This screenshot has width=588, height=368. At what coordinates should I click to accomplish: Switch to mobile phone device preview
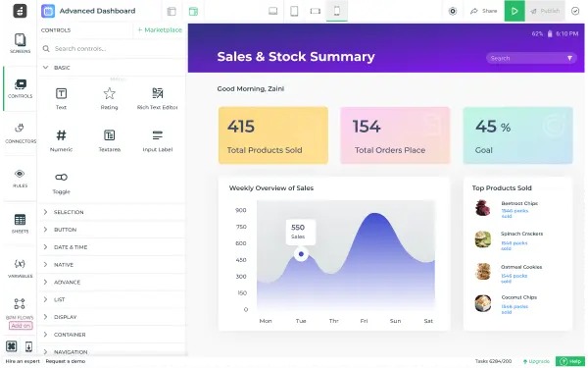coord(337,11)
